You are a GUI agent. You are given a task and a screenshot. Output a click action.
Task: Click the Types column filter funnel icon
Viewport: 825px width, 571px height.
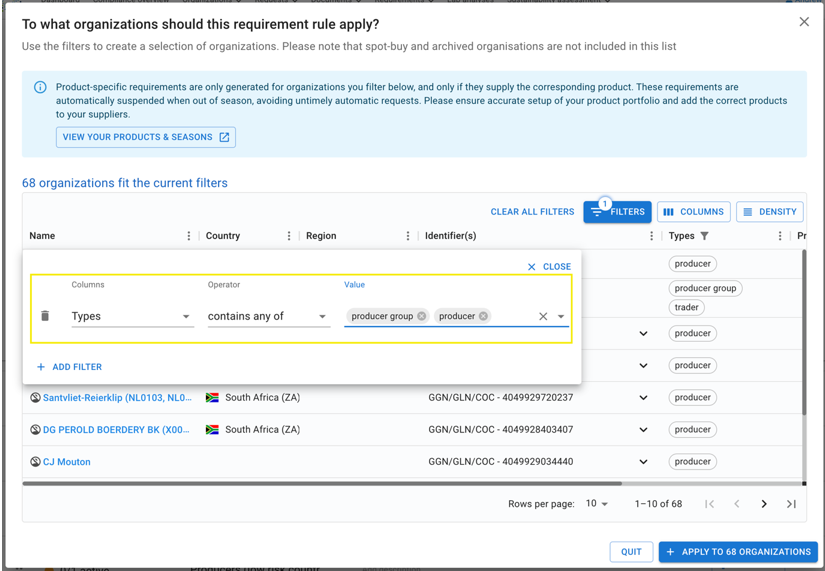pyautogui.click(x=705, y=236)
